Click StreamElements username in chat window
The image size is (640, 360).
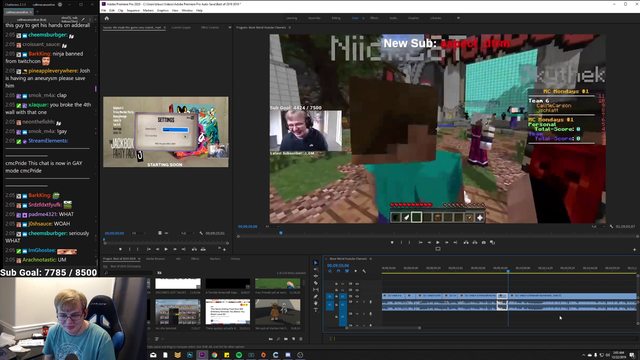(x=48, y=141)
